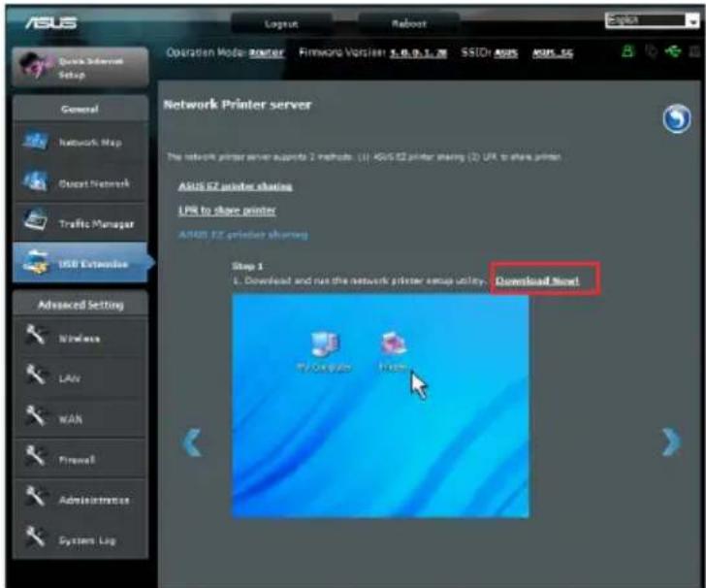Click the Firmware Version link
The width and height of the screenshot is (706, 588).
pos(418,53)
